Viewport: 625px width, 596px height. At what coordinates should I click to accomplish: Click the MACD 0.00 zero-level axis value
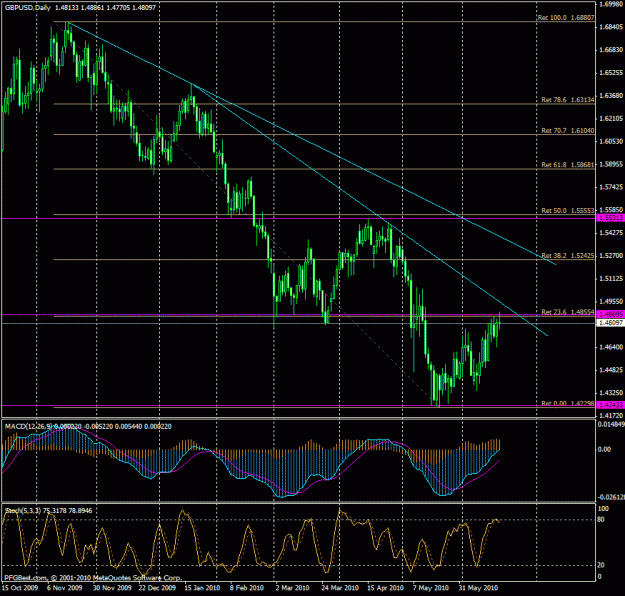(605, 449)
